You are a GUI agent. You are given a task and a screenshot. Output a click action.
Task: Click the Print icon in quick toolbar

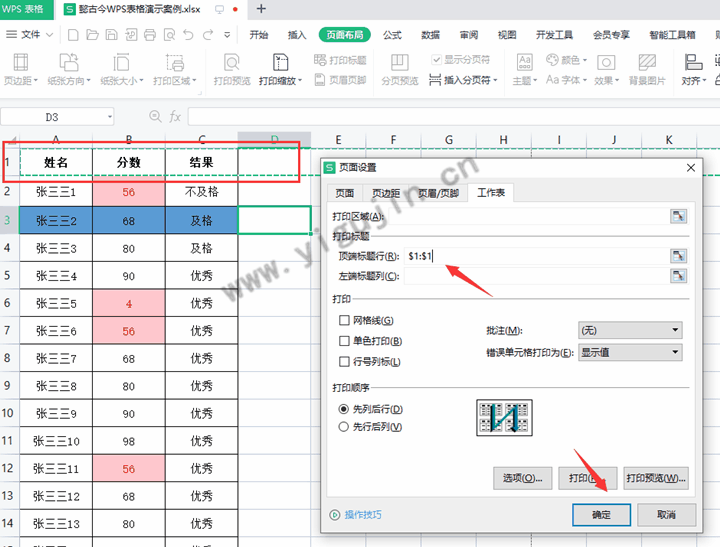150,35
